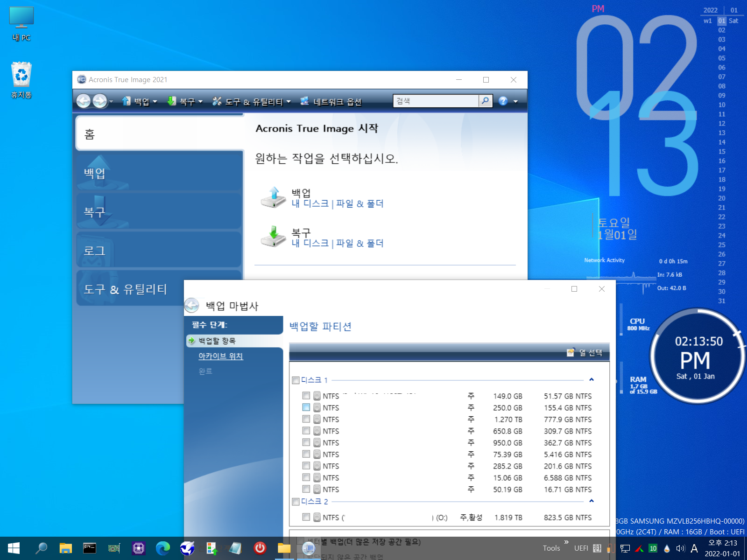Click the search magnifier button
This screenshot has height=560, width=747.
pyautogui.click(x=486, y=101)
